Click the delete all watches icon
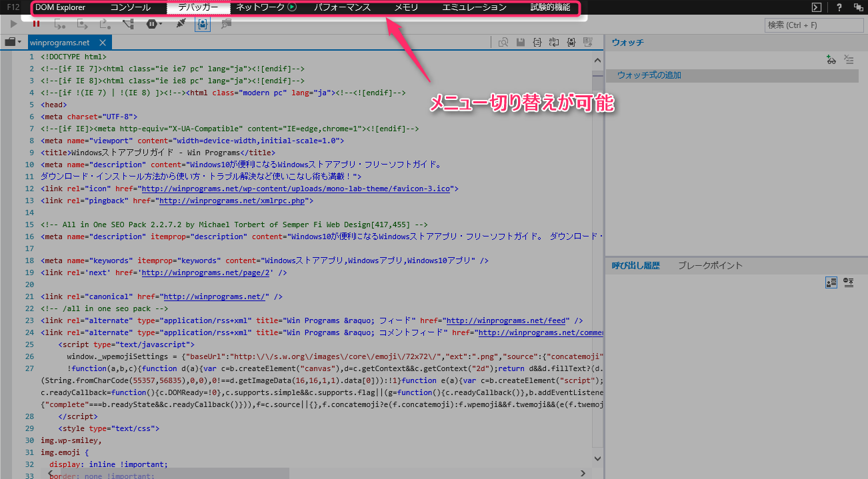 tap(849, 59)
